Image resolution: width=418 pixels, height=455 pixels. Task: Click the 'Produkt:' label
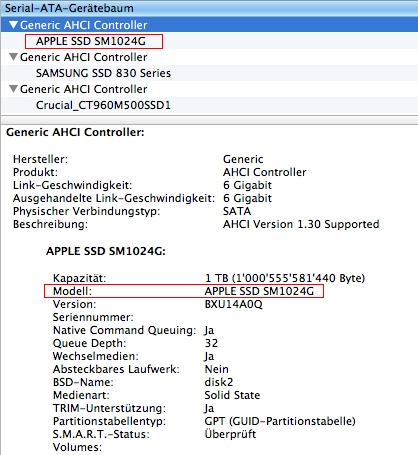pos(35,172)
